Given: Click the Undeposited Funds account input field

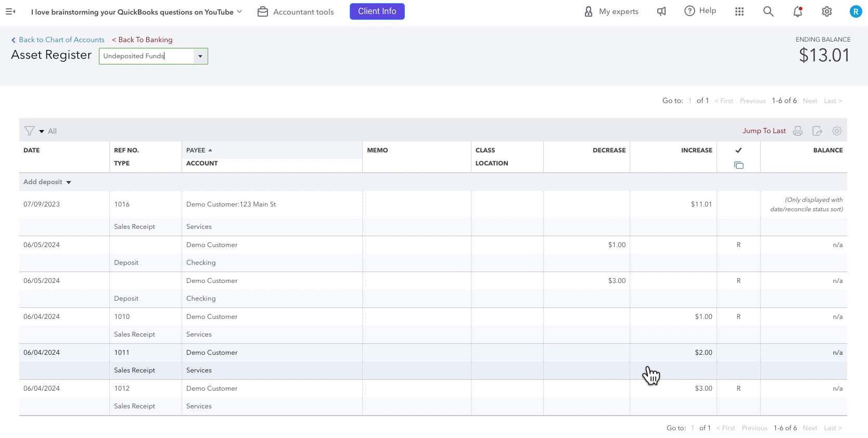Looking at the screenshot, I should coord(147,56).
